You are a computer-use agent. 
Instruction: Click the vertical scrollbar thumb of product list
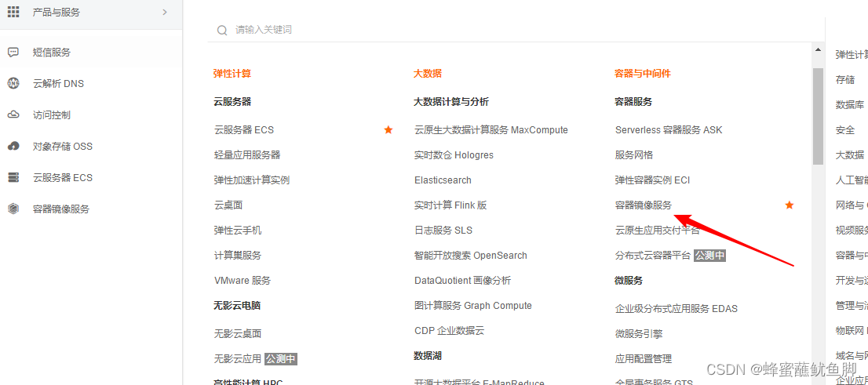pyautogui.click(x=818, y=116)
